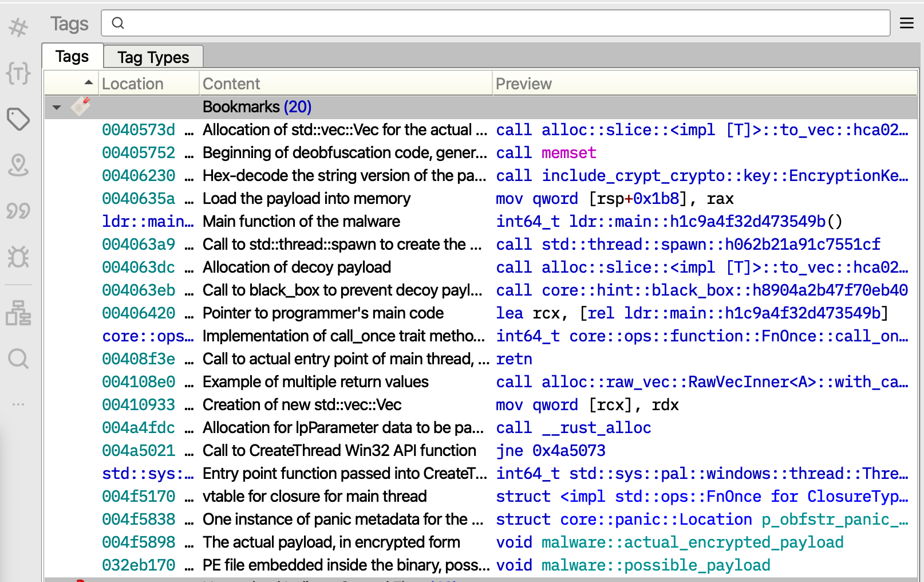Open the hierarchy blocks sidebar icon

pyautogui.click(x=18, y=313)
